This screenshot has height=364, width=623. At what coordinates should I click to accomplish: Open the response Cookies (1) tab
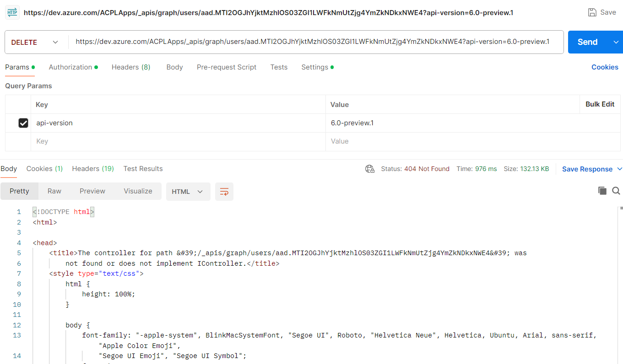coord(44,169)
